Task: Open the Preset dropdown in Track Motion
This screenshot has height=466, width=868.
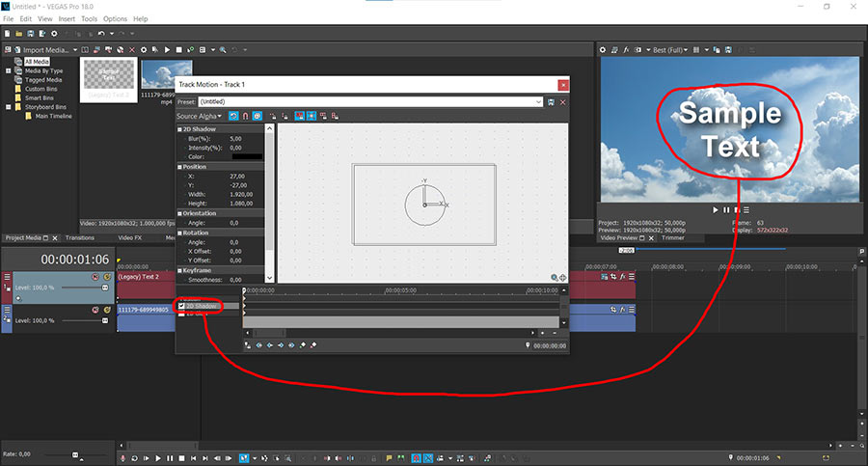Action: (538, 102)
